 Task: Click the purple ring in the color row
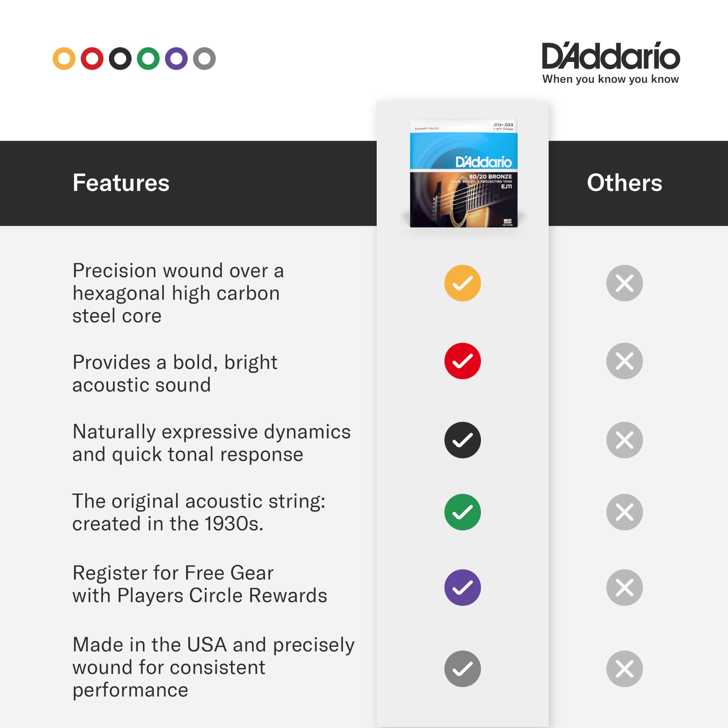pos(176,59)
